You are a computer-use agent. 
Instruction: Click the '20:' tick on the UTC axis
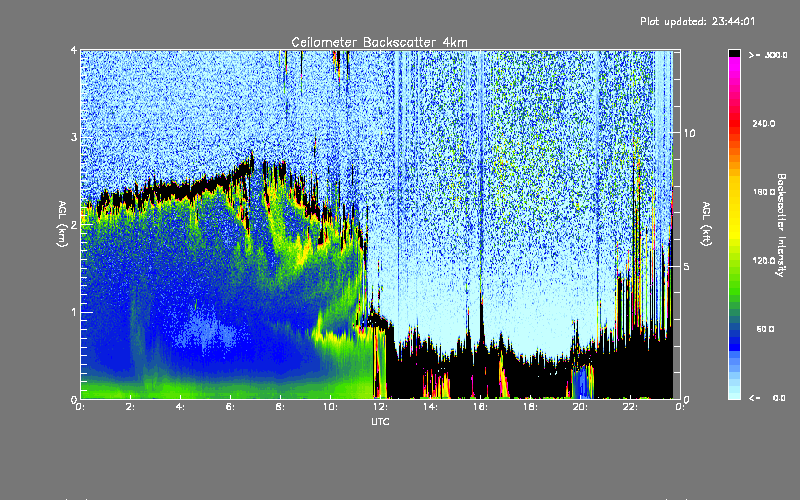pos(580,407)
